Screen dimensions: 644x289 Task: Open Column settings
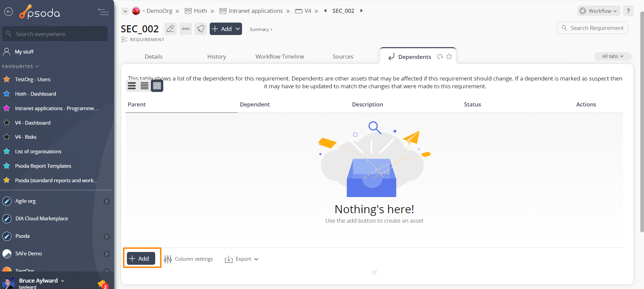click(x=189, y=259)
